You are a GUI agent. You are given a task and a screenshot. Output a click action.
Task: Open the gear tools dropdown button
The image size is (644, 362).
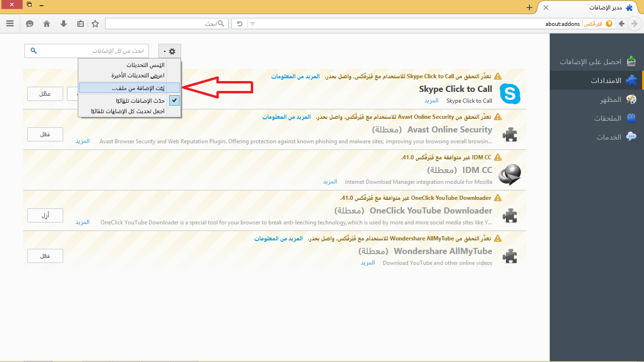pos(170,51)
